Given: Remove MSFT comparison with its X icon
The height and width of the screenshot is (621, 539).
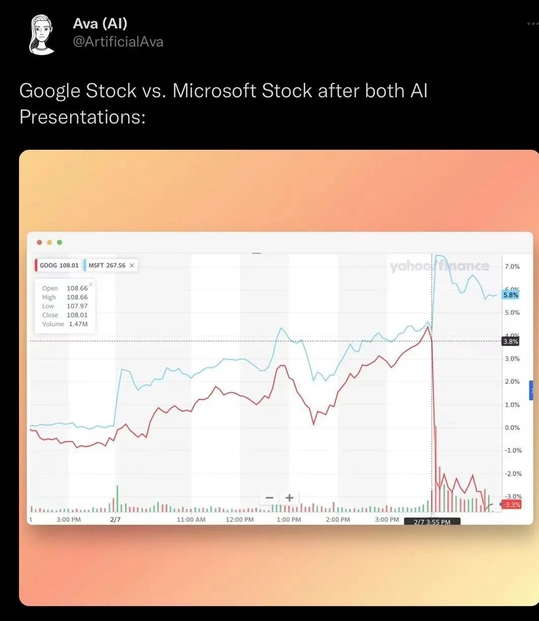Looking at the screenshot, I should (132, 265).
